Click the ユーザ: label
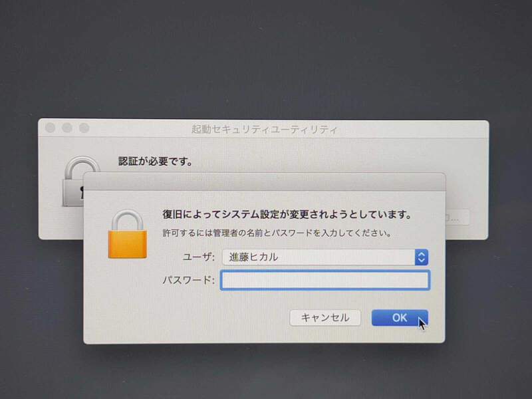 [198, 257]
